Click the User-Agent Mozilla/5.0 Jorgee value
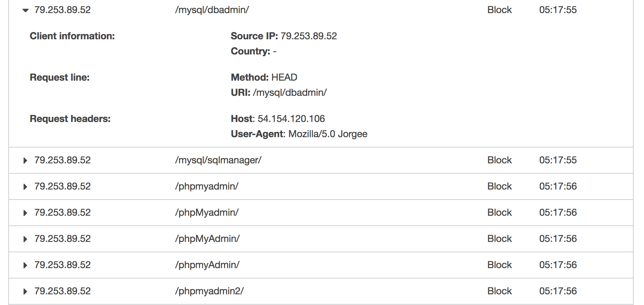Screen dimensions: 644x305 328,134
